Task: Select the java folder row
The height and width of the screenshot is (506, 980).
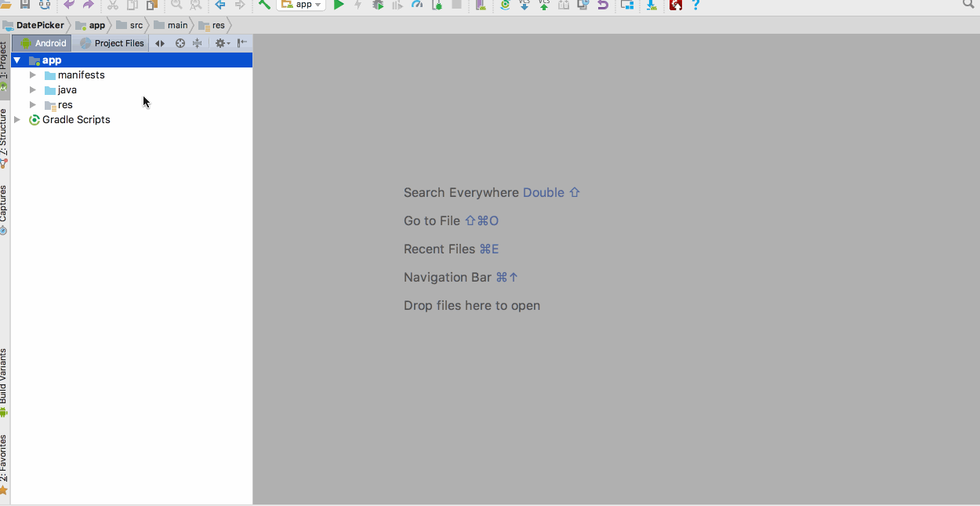Action: 132,90
